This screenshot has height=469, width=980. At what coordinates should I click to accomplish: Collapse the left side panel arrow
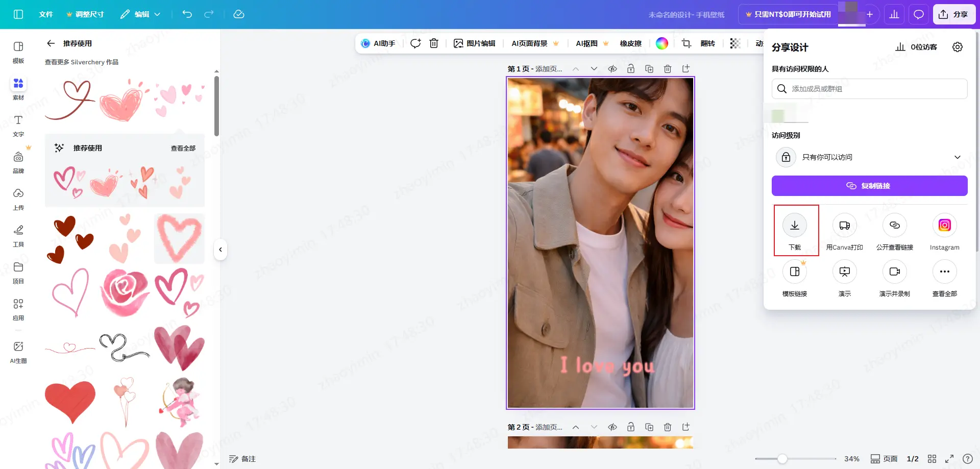click(x=220, y=250)
